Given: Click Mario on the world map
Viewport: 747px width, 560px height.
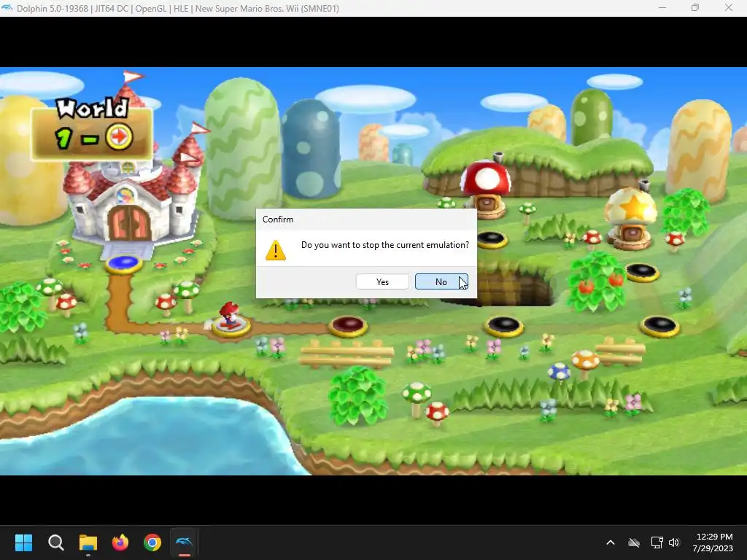Looking at the screenshot, I should click(x=230, y=314).
